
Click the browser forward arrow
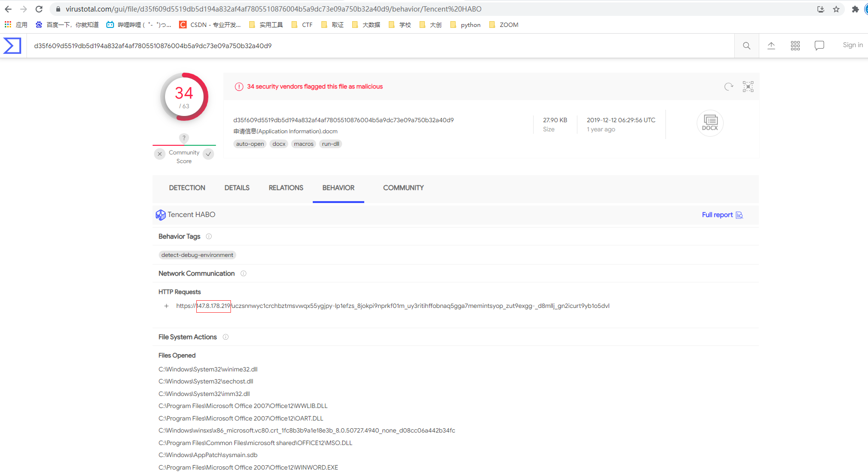tap(24, 9)
